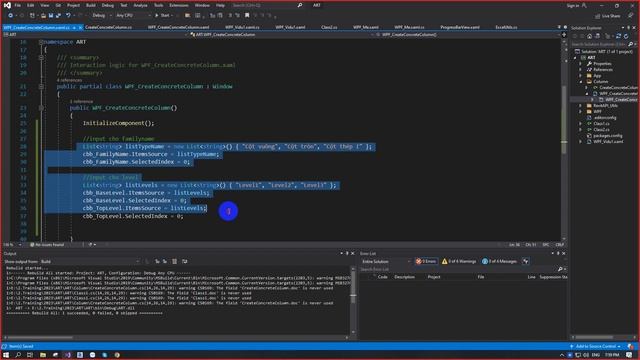Image resolution: width=640 pixels, height=360 pixels.
Task: Select the ART project node
Action: click(591, 58)
